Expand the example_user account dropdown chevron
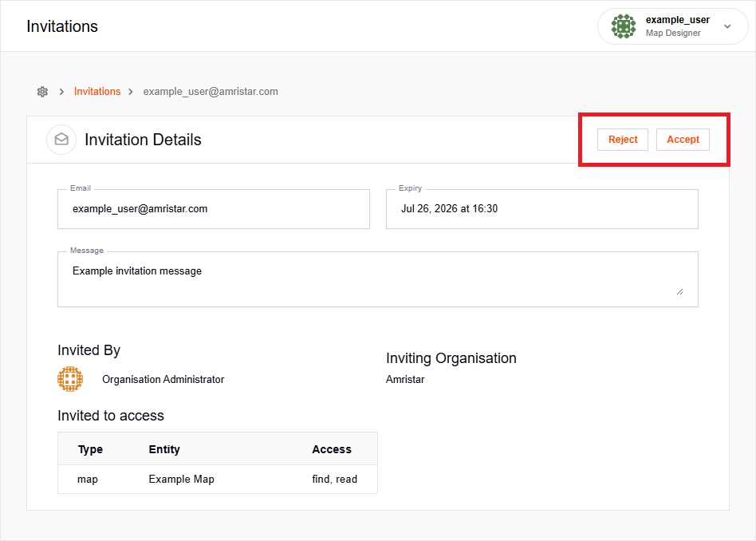 (x=727, y=26)
